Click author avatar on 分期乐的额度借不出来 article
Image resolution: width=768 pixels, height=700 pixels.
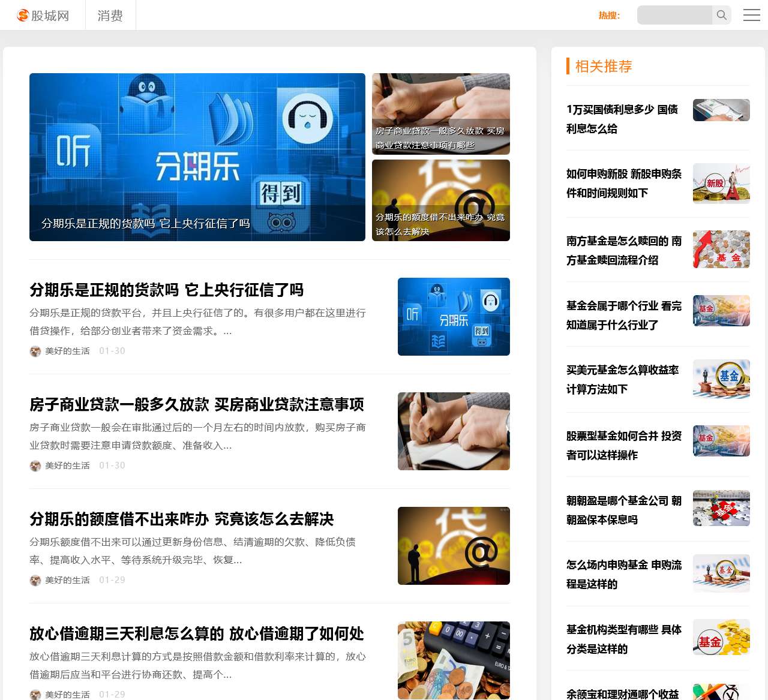coord(35,581)
